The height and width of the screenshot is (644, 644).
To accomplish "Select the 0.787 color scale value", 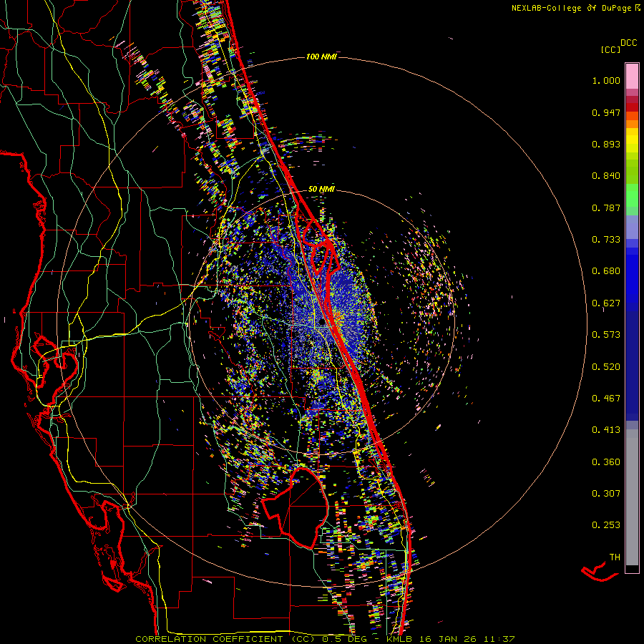I will [606, 208].
